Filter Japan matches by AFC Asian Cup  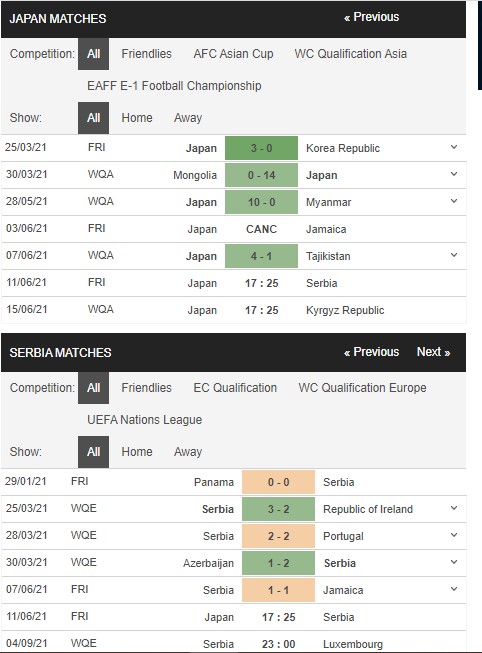point(233,54)
